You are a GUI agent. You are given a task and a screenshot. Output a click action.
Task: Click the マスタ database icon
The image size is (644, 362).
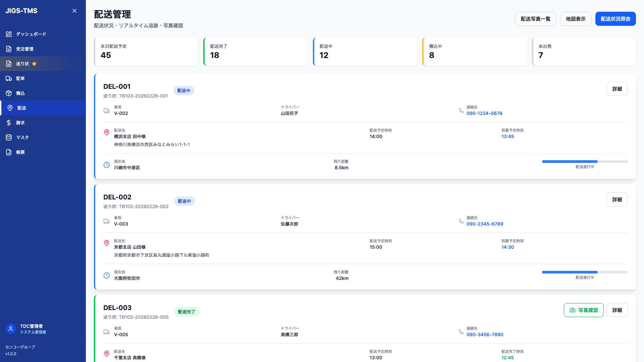[x=9, y=137]
